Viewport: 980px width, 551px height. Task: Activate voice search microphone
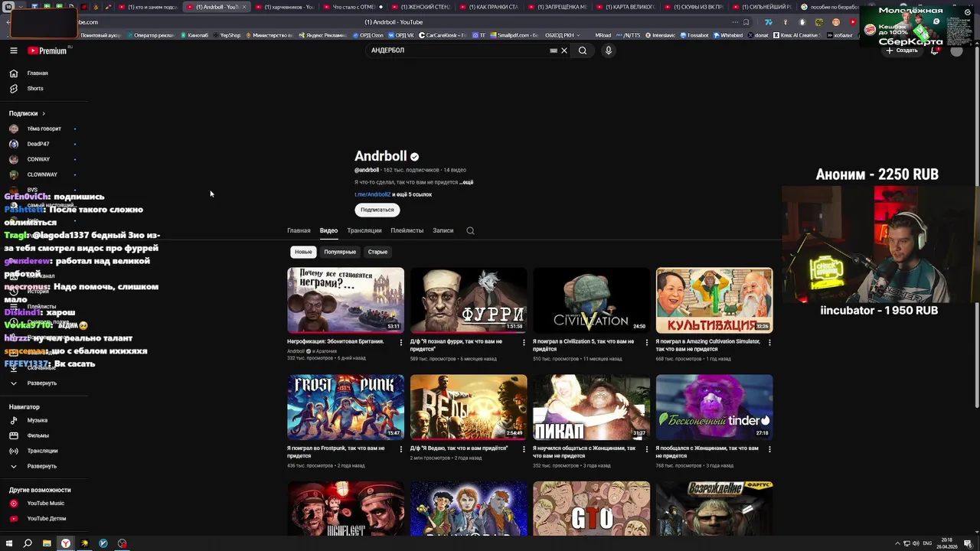click(x=609, y=51)
